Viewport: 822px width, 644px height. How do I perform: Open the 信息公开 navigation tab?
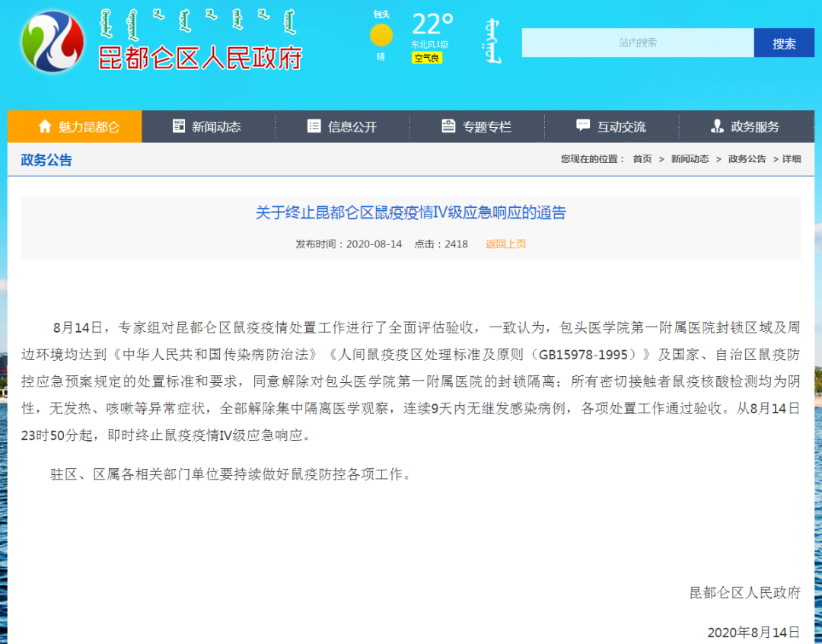(x=352, y=127)
